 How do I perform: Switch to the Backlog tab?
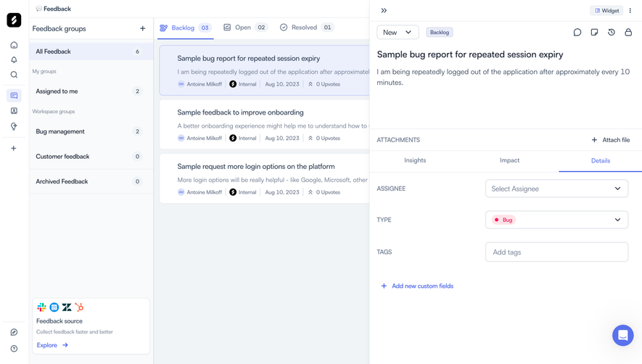point(186,28)
